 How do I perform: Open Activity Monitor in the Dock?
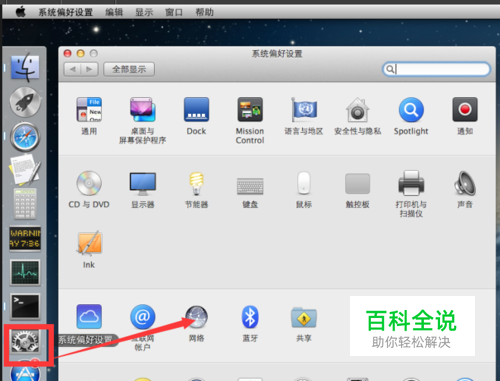point(25,273)
